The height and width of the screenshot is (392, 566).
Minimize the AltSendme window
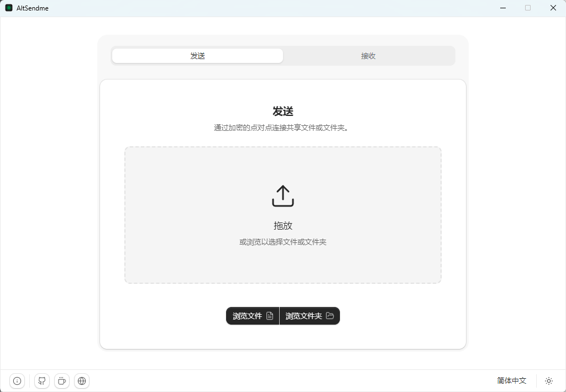[503, 8]
